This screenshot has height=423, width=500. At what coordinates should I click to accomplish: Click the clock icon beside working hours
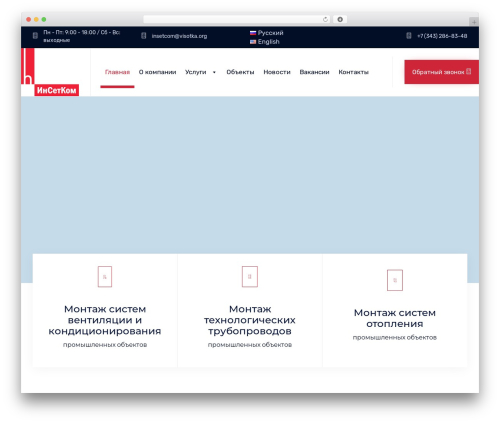coord(35,35)
